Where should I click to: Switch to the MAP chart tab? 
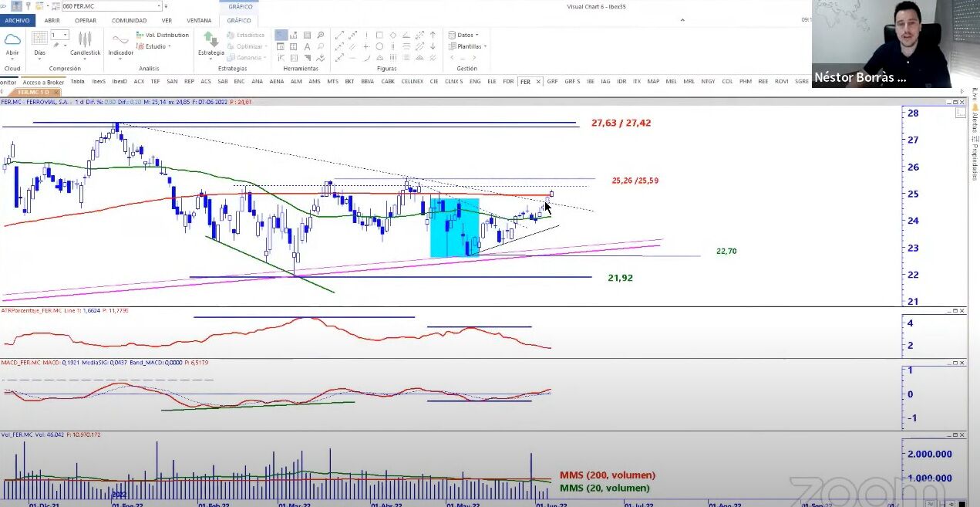click(x=653, y=81)
